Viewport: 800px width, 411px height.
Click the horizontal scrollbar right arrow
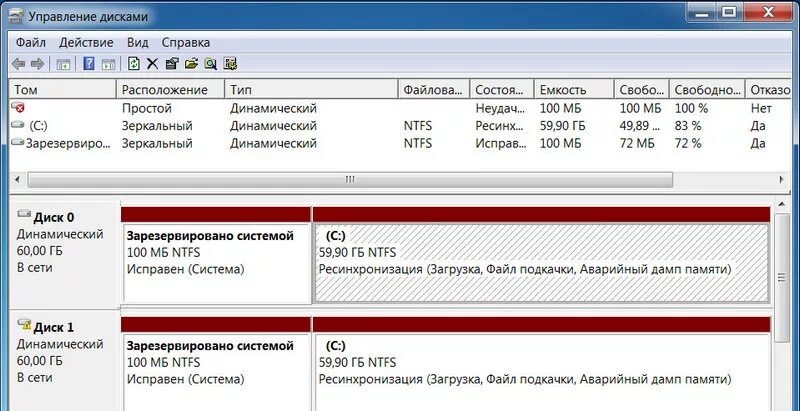782,179
